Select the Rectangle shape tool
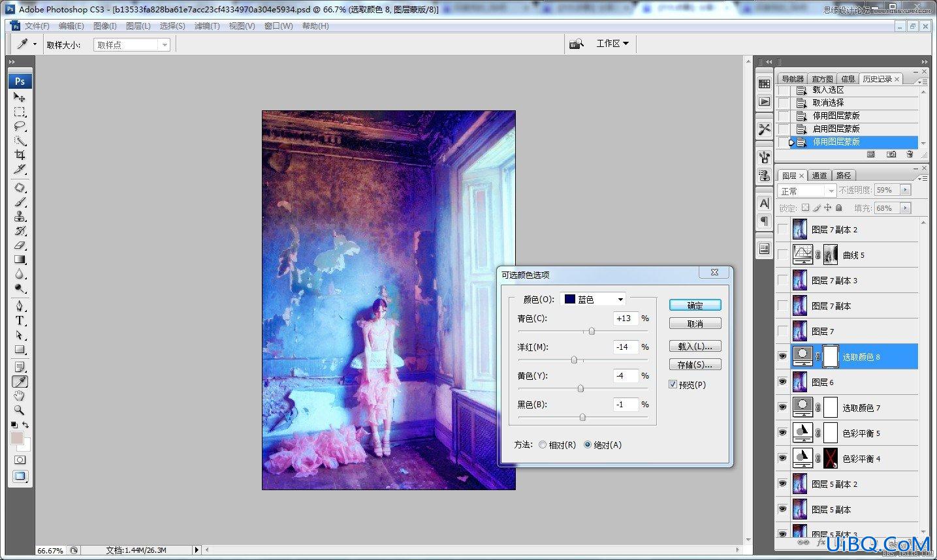937x560 pixels. click(x=20, y=350)
